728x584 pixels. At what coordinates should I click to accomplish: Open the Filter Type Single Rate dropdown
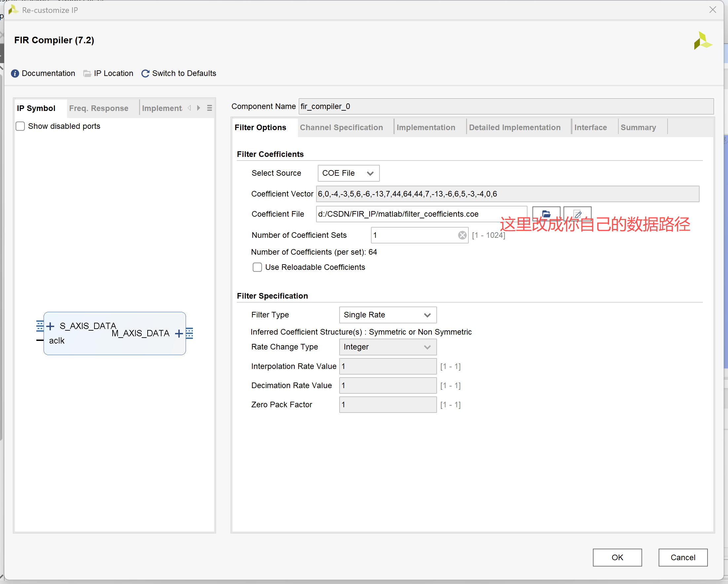tap(387, 315)
